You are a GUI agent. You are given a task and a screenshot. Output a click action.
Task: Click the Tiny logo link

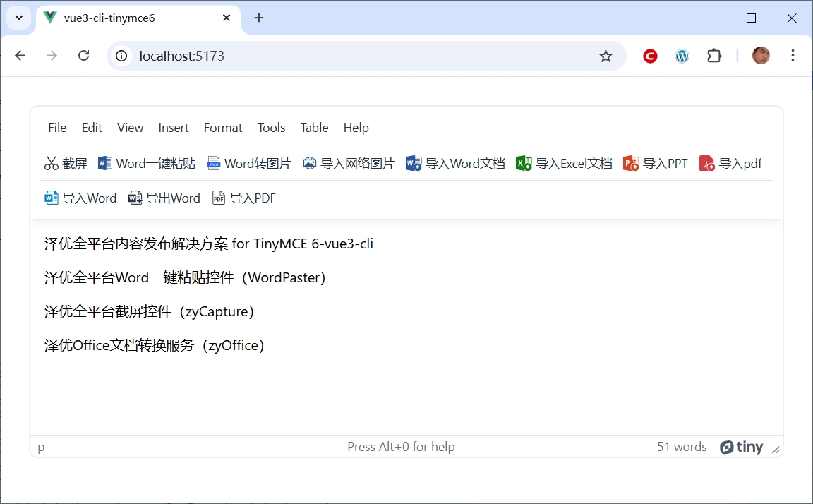point(742,447)
